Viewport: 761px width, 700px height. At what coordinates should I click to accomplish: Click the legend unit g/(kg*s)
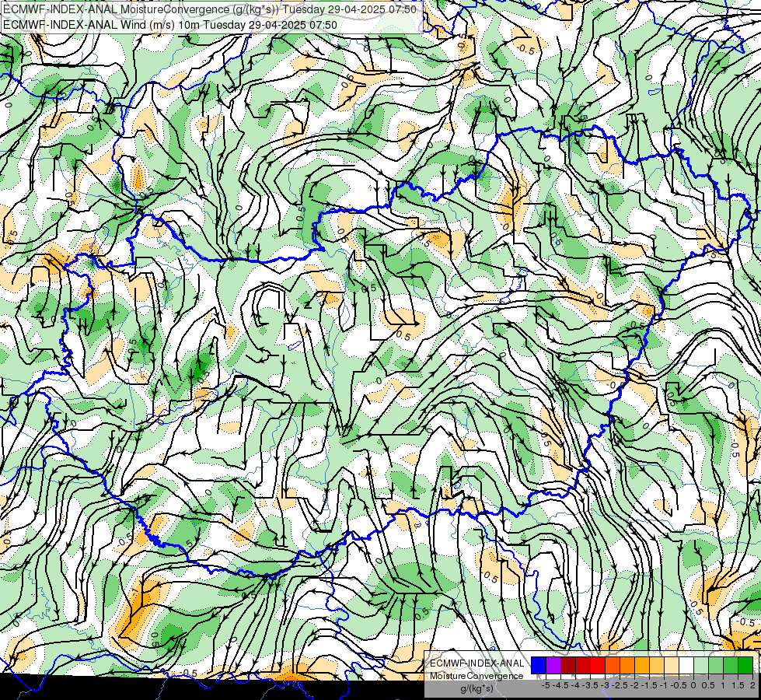click(x=476, y=688)
